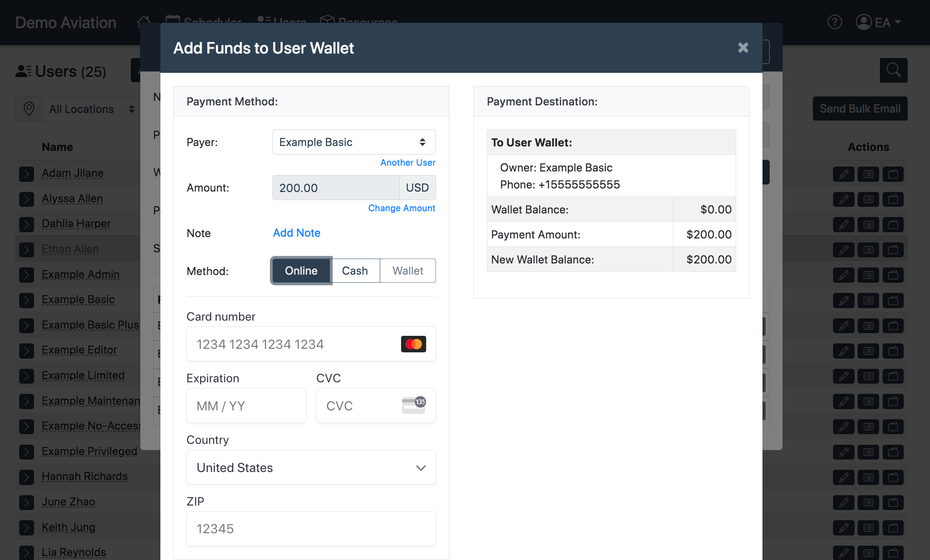Click the Mastercard icon in the card number field

tap(413, 344)
